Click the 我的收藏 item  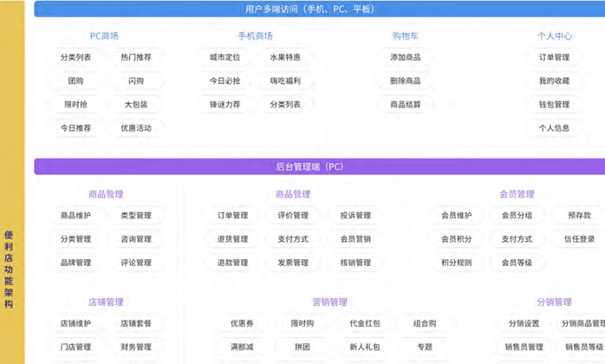tap(554, 81)
